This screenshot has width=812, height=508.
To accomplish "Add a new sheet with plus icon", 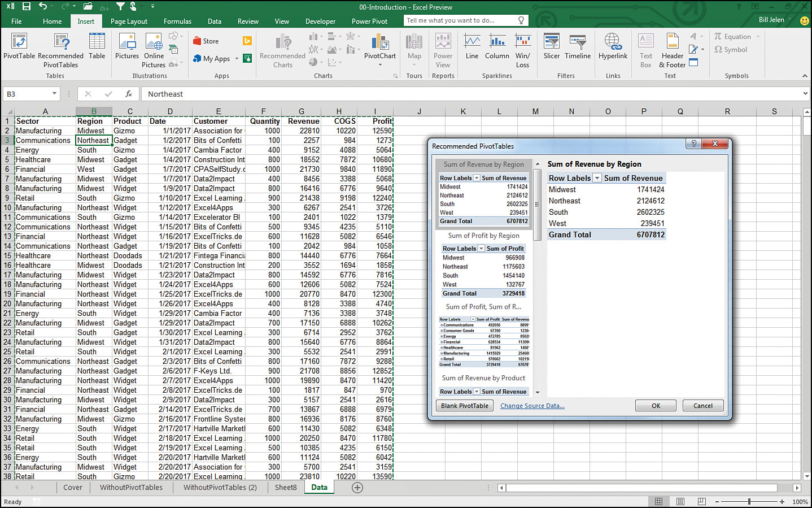I will 357,487.
